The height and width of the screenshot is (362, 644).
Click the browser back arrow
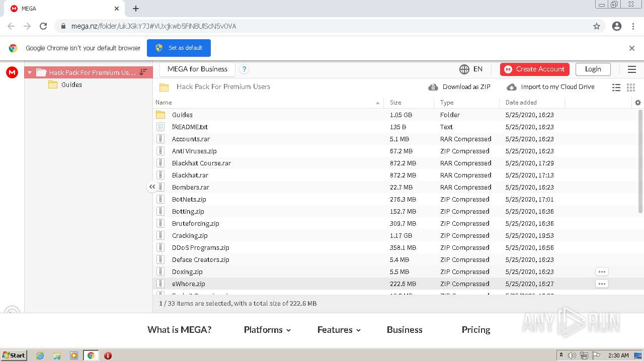point(11,26)
